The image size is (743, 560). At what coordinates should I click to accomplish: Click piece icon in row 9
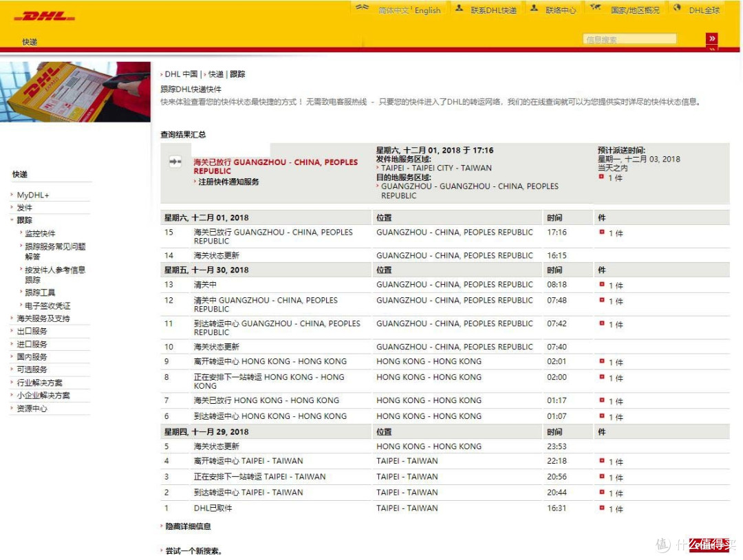click(x=602, y=361)
